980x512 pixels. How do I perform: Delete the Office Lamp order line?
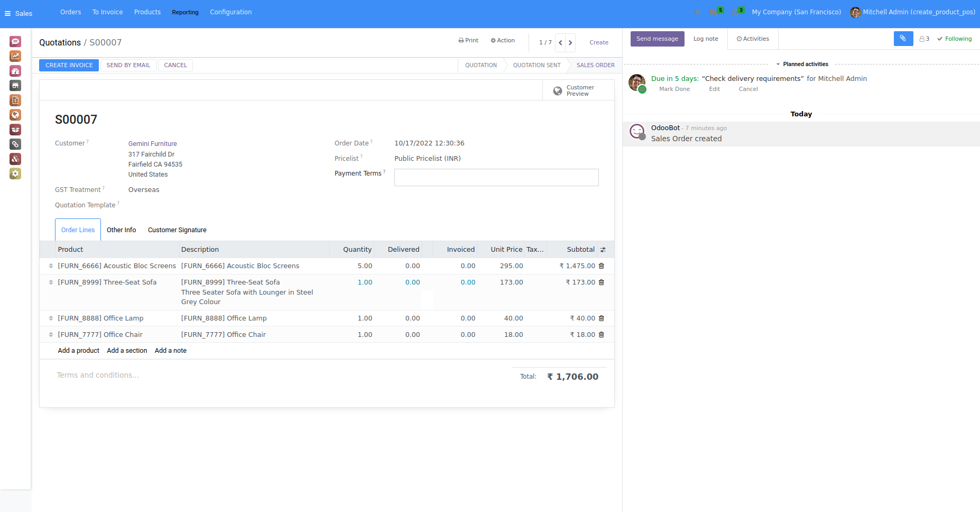coord(602,318)
